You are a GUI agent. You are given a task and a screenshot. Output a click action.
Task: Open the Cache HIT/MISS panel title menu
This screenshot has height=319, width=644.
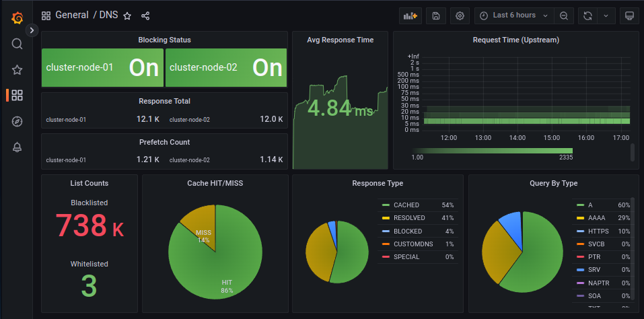tap(215, 183)
